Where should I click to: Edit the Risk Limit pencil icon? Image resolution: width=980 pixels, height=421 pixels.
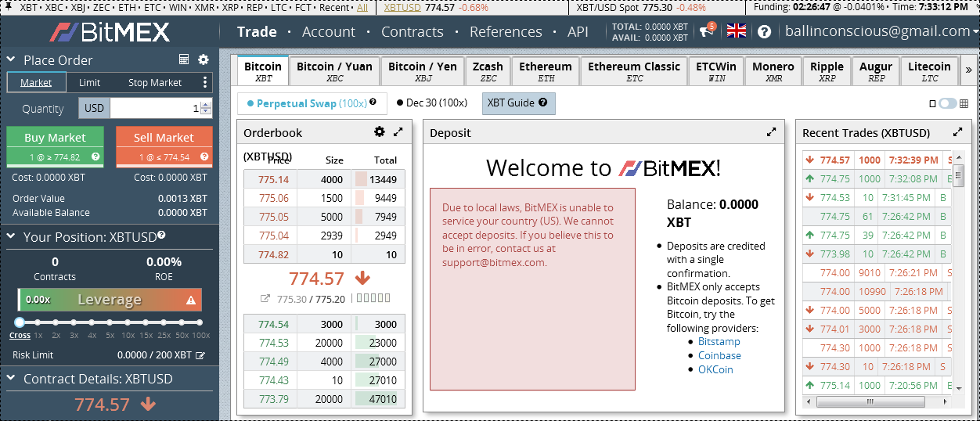(200, 355)
